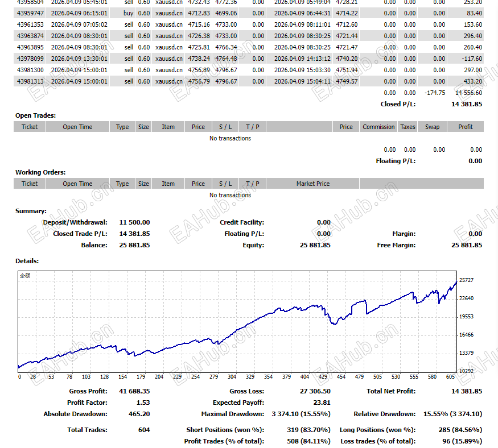498x448 pixels.
Task: Click ticket number 43963874
Action: pyautogui.click(x=30, y=36)
